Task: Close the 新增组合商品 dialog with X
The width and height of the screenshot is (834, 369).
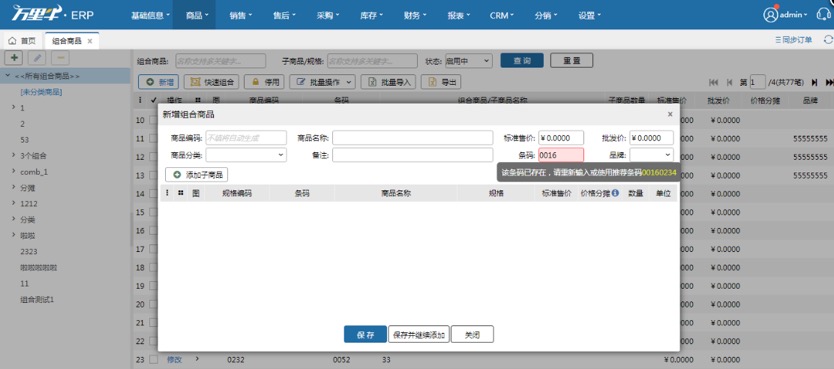Action: tap(670, 114)
